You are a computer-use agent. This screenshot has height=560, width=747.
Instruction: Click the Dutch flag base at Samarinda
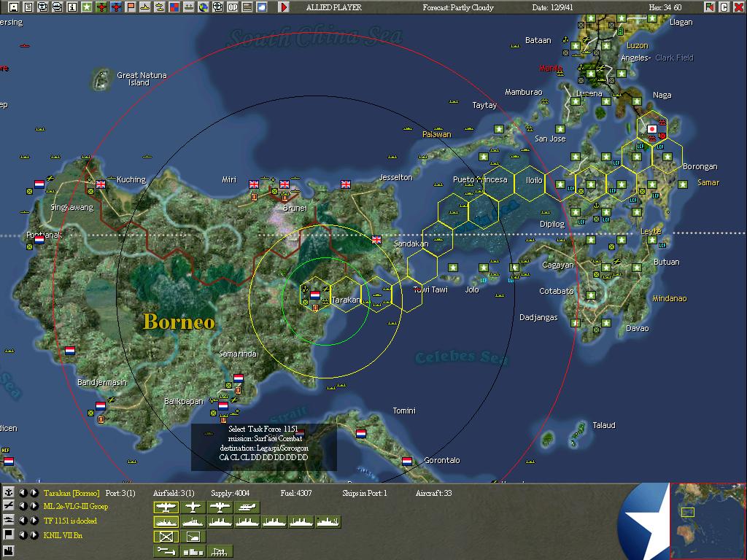point(239,378)
